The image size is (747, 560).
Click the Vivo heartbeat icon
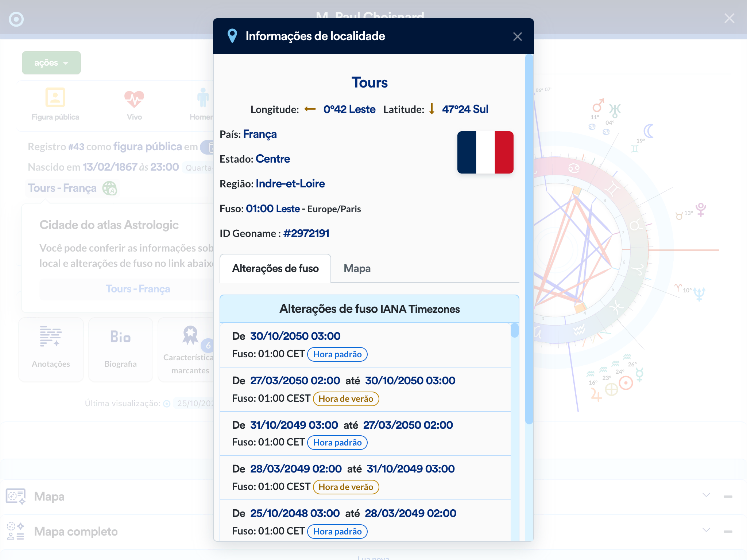[134, 99]
